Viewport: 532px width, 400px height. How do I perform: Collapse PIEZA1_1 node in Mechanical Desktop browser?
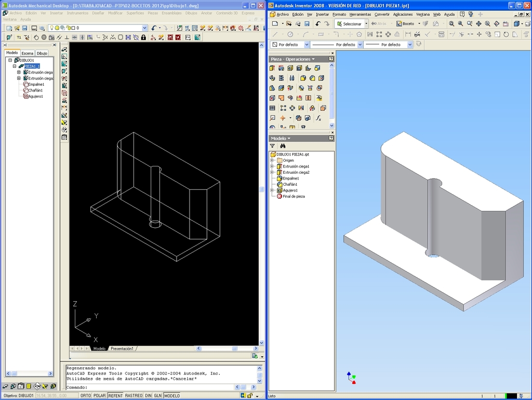(x=15, y=66)
